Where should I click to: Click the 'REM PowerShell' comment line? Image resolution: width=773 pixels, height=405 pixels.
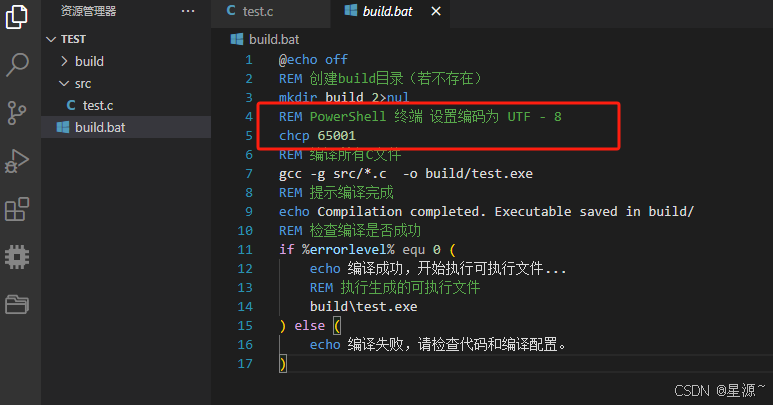click(420, 117)
